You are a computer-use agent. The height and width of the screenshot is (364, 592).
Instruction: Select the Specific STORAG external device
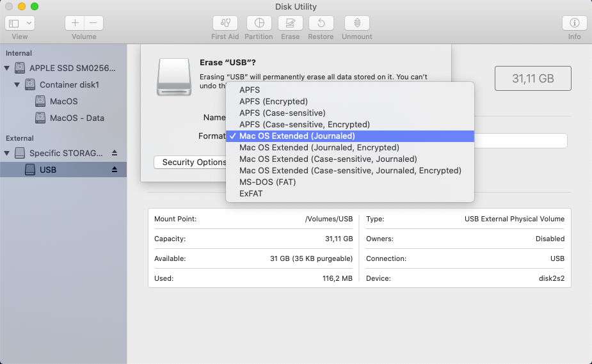point(63,153)
